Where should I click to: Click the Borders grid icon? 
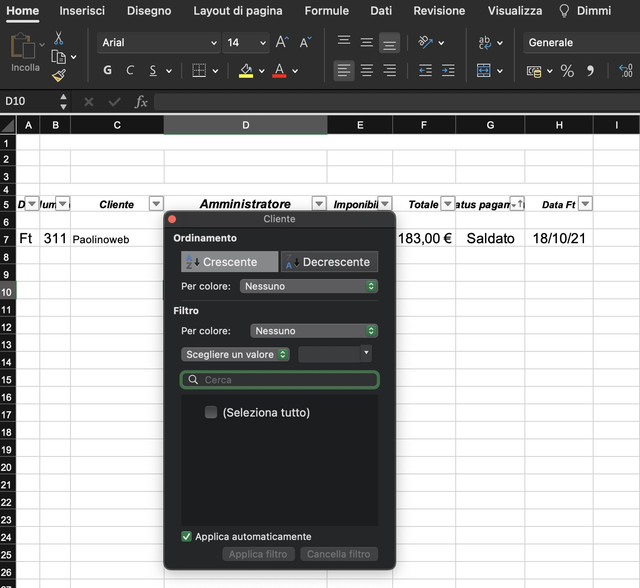[x=199, y=70]
